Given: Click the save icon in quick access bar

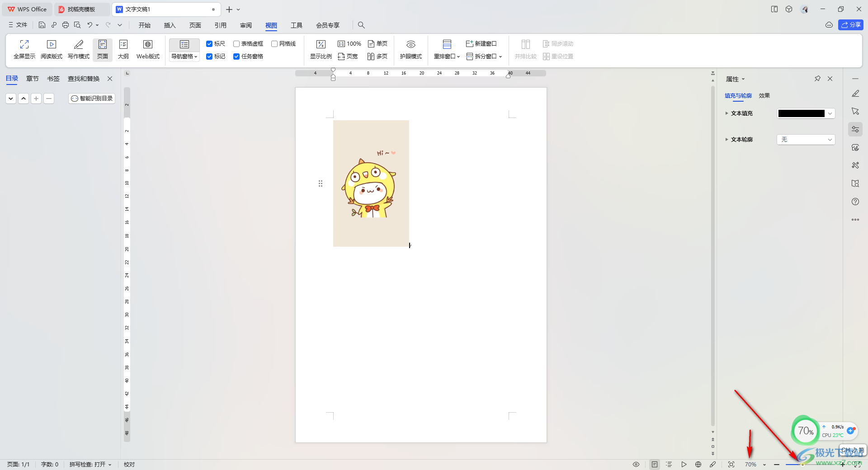Looking at the screenshot, I should (42, 25).
